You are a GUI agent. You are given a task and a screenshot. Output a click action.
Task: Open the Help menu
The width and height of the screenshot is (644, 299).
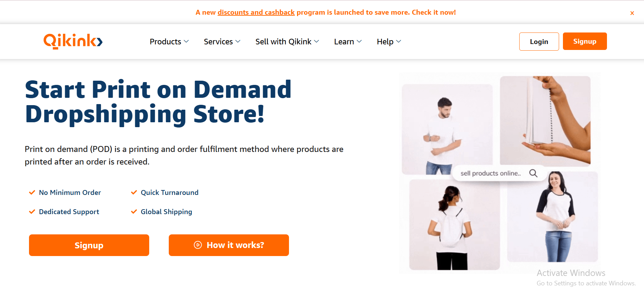tap(389, 42)
